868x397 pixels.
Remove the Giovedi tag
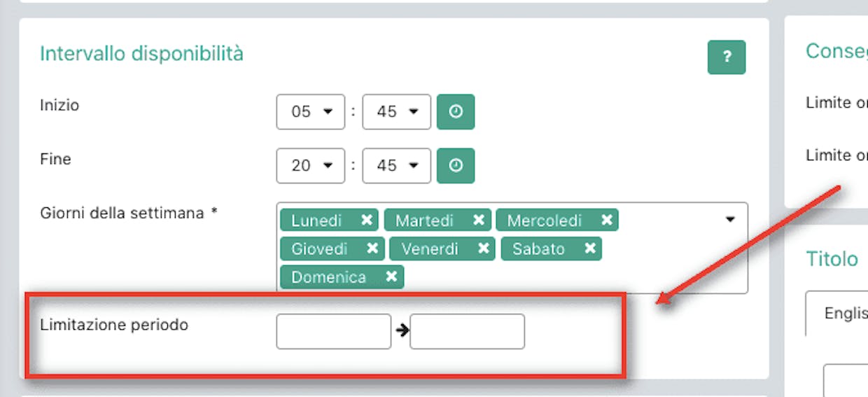(372, 249)
